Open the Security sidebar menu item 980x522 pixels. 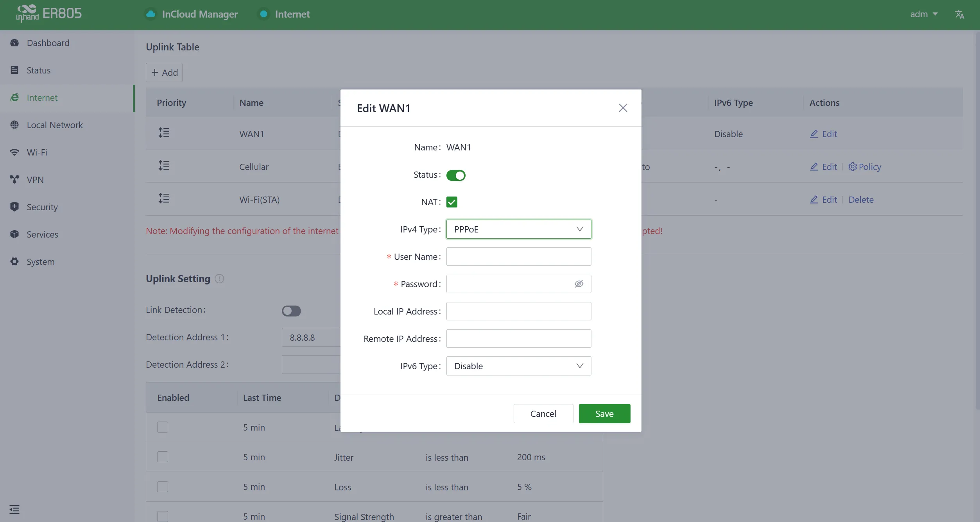[x=67, y=207]
